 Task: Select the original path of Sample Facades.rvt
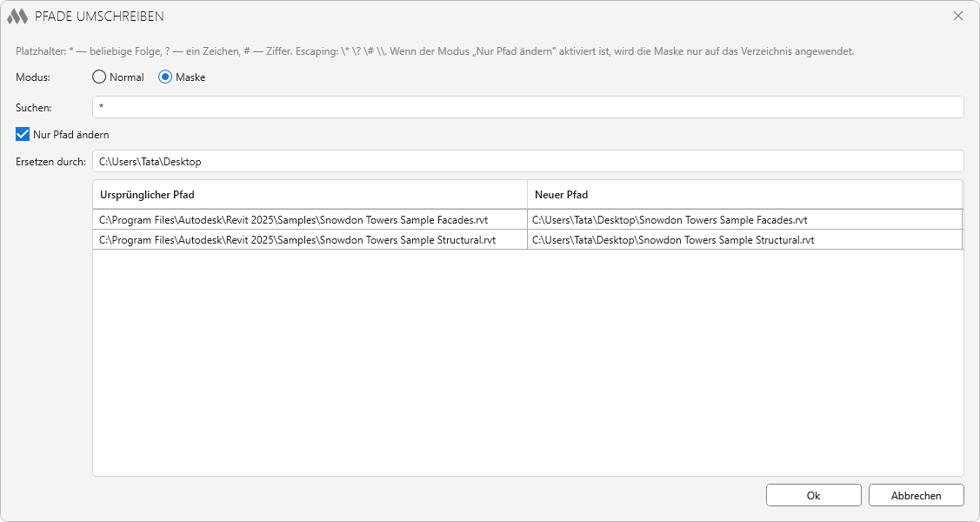294,220
